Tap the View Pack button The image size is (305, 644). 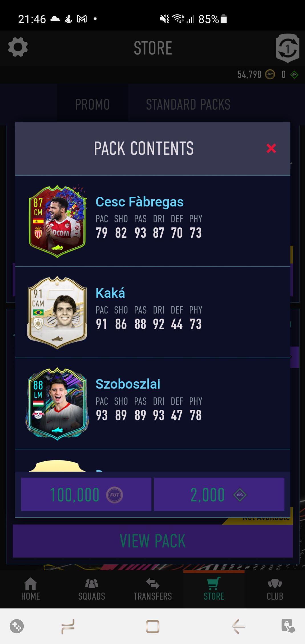153,541
